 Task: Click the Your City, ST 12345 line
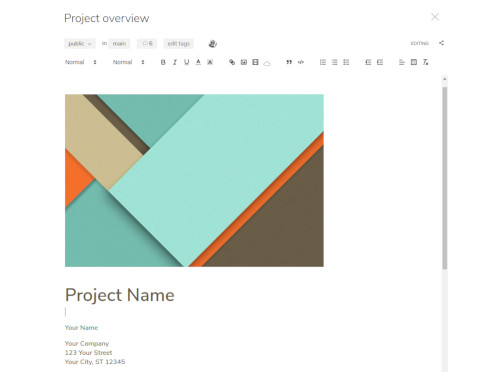(x=95, y=362)
